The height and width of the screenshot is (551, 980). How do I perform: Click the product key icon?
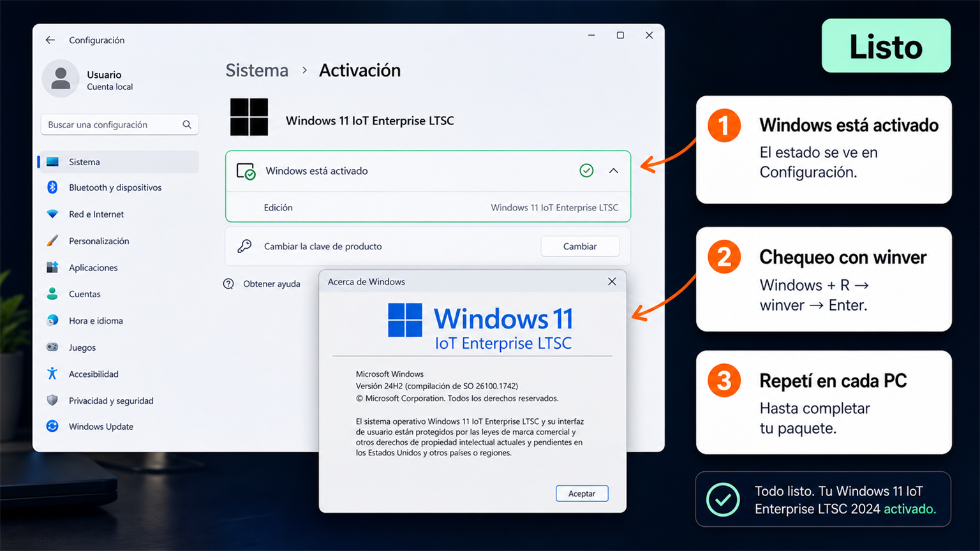coord(244,246)
